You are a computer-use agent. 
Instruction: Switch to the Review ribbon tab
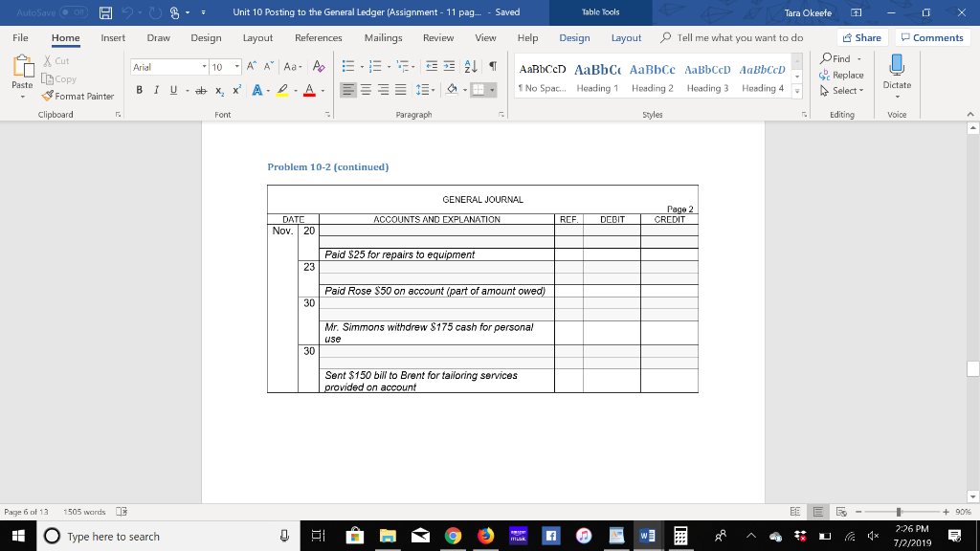click(x=438, y=38)
